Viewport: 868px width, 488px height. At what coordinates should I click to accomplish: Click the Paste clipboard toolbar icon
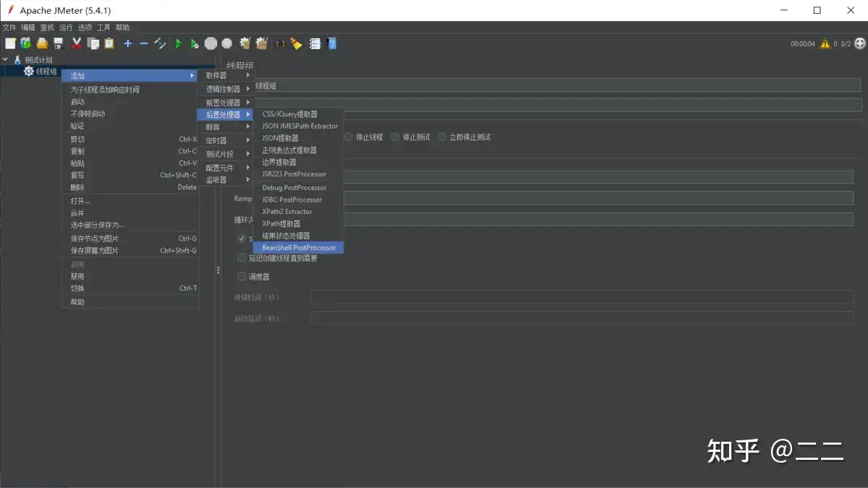109,43
